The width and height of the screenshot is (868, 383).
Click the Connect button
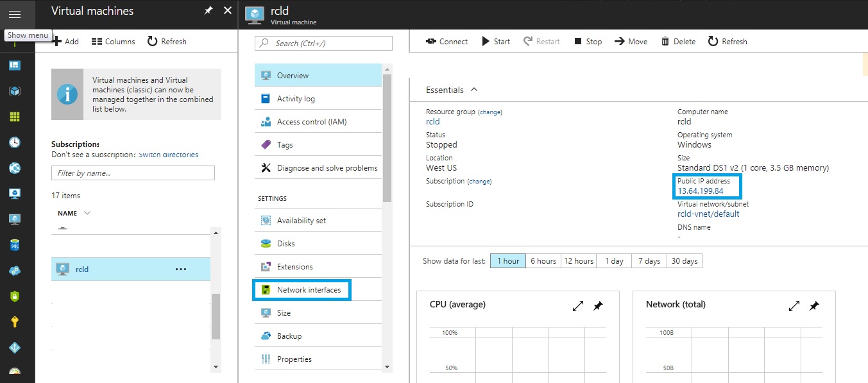click(x=447, y=41)
